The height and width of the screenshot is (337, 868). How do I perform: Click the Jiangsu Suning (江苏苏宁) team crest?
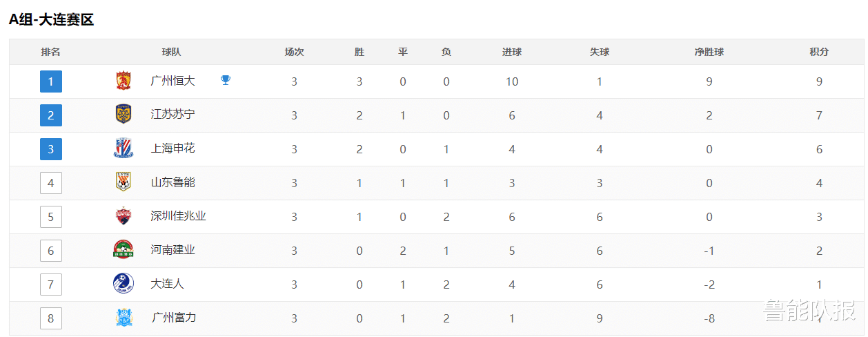123,115
